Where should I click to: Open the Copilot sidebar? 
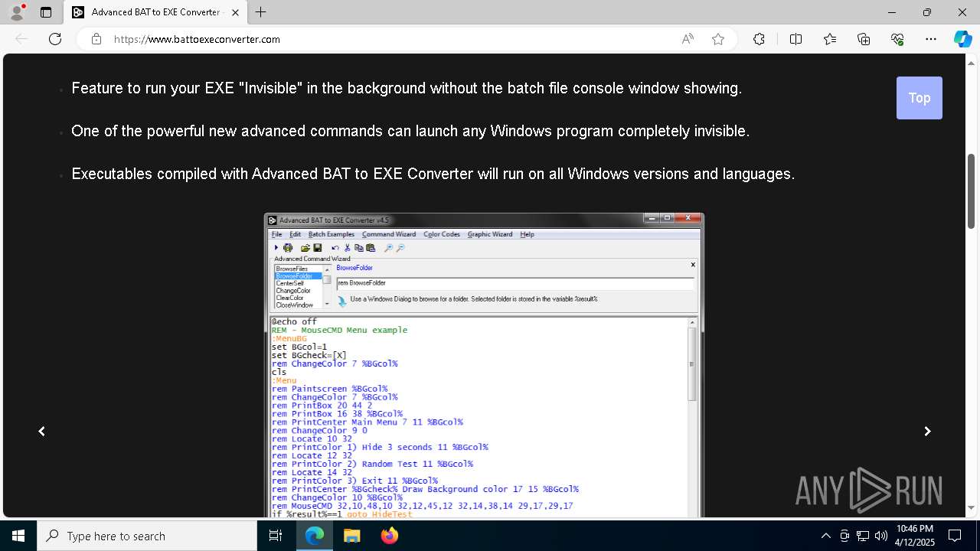[x=962, y=39]
